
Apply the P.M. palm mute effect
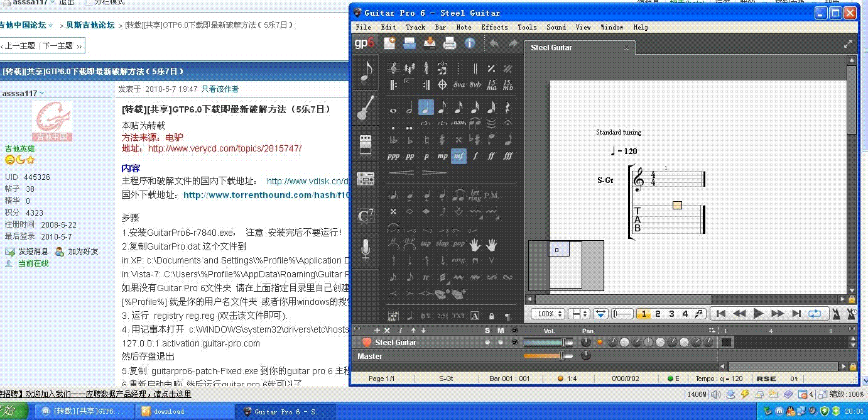pyautogui.click(x=491, y=195)
